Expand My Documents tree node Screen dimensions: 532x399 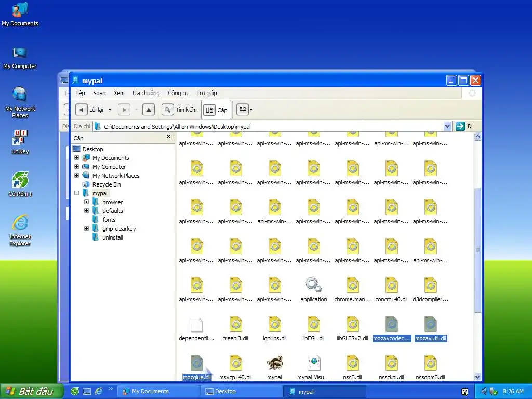pyautogui.click(x=77, y=158)
